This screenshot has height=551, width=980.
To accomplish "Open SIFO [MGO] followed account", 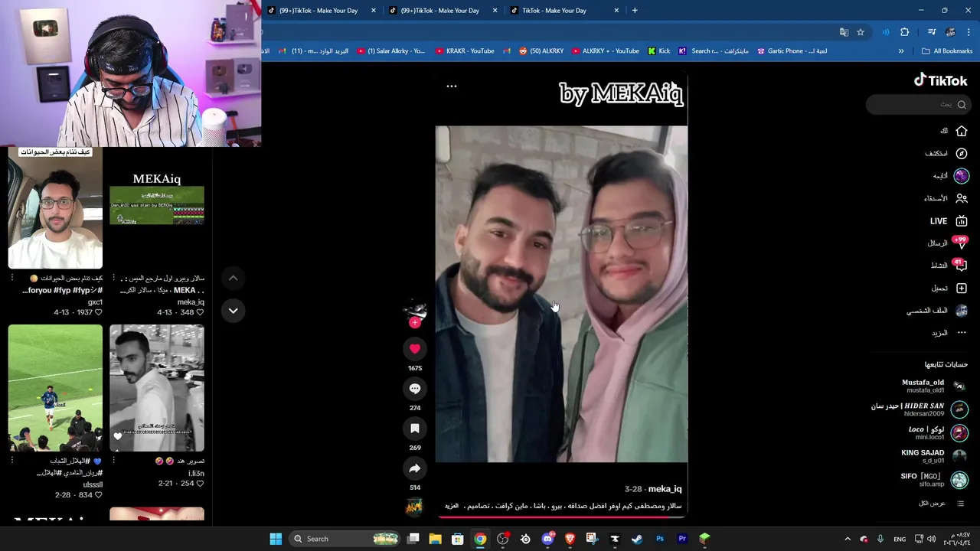I will point(934,480).
